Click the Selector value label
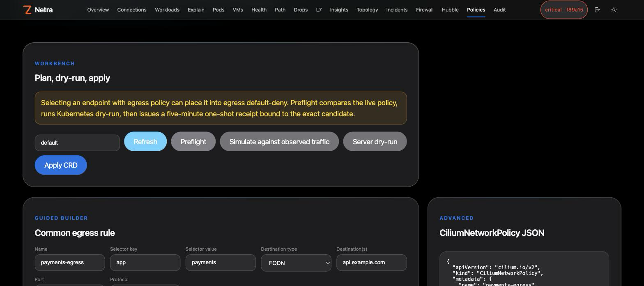644x286 pixels. coord(201,249)
